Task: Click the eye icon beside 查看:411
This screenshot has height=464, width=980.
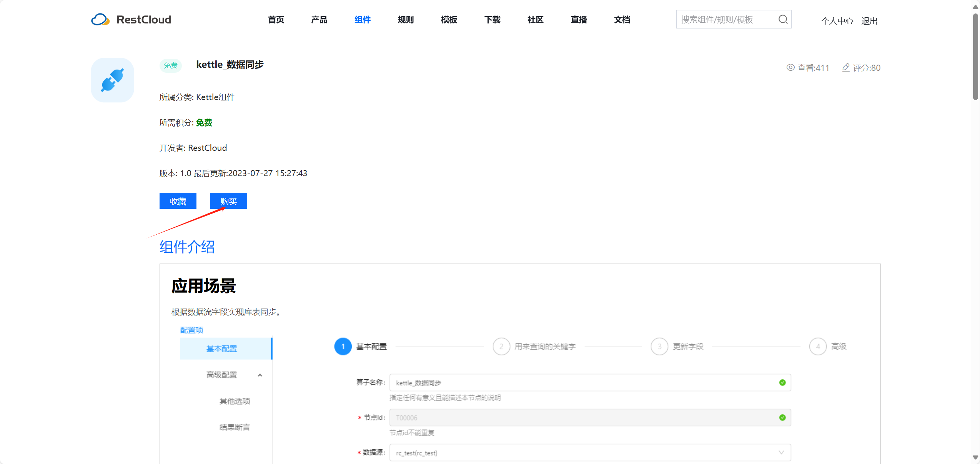Action: (x=790, y=67)
